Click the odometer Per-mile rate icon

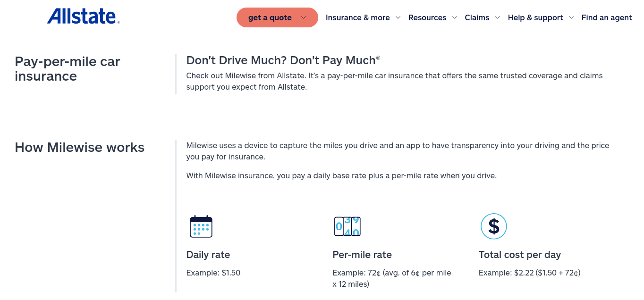[347, 226]
